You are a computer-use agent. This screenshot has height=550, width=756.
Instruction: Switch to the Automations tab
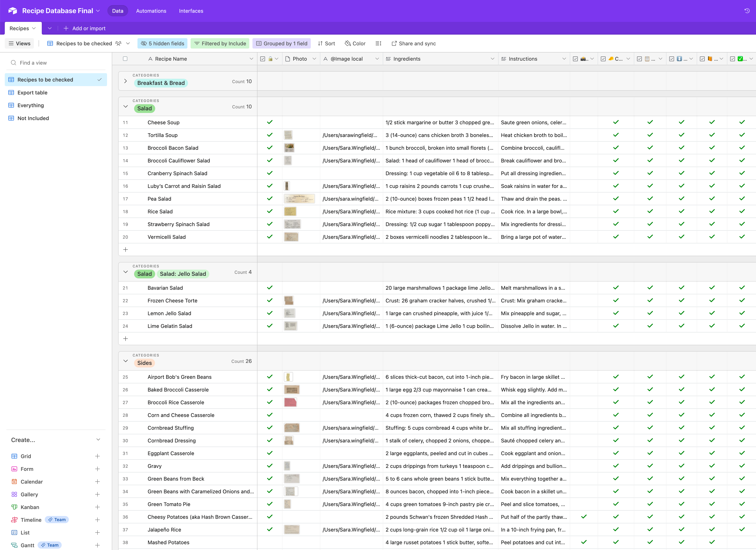click(x=151, y=11)
